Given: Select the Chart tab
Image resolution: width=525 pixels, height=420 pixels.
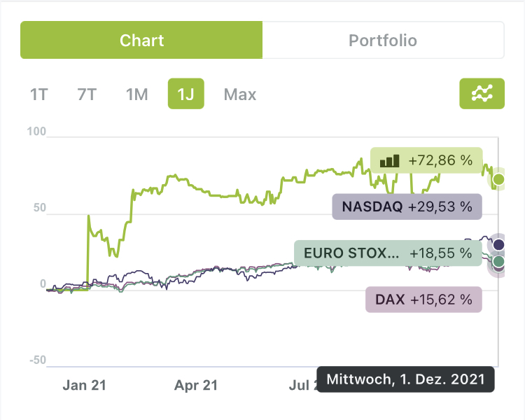Looking at the screenshot, I should pos(141,40).
